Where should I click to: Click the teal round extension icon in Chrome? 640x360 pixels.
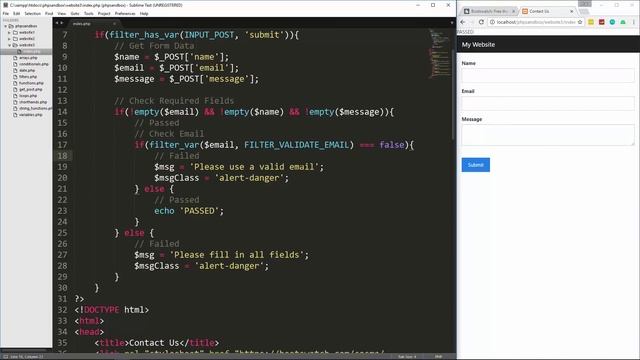[612, 22]
